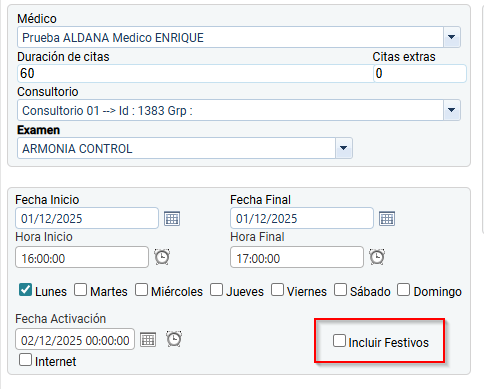
Task: Click the Fecha Final label
Action: point(260,200)
